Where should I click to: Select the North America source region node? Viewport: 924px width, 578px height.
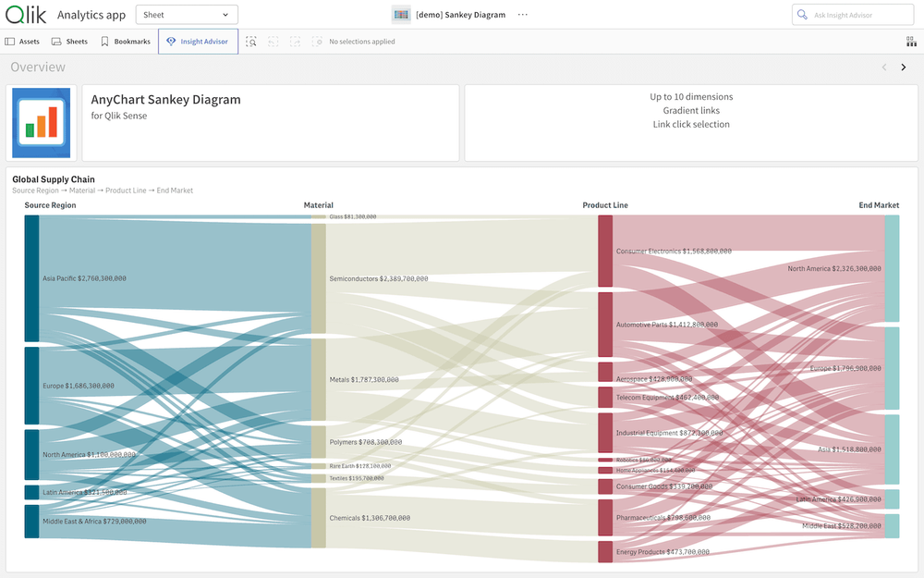(31, 455)
